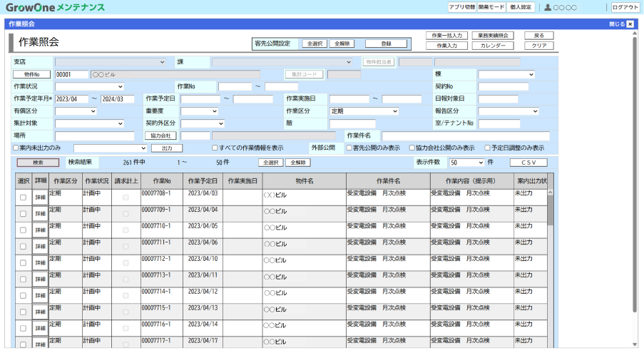Click the 戻る button
This screenshot has height=353, width=644.
tap(539, 36)
